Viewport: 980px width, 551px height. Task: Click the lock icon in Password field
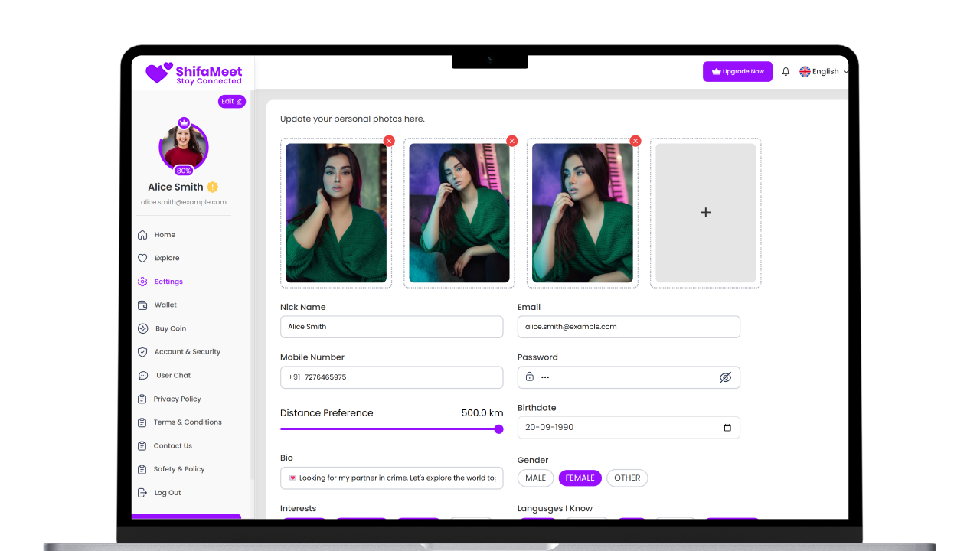point(529,377)
